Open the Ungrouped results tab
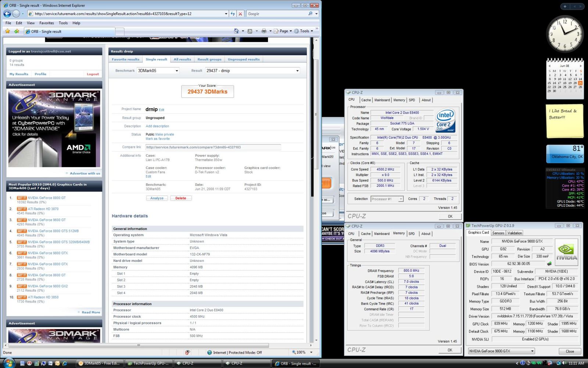The height and width of the screenshot is (368, 588). coord(244,59)
